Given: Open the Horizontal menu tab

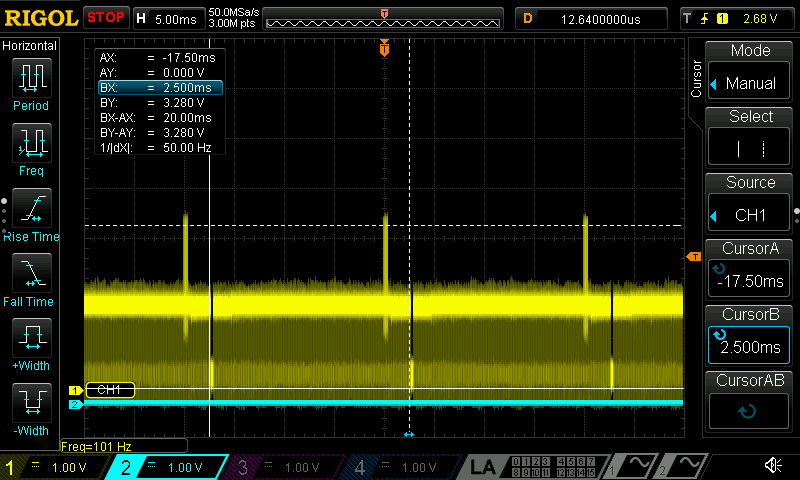Looking at the screenshot, I should [30, 46].
